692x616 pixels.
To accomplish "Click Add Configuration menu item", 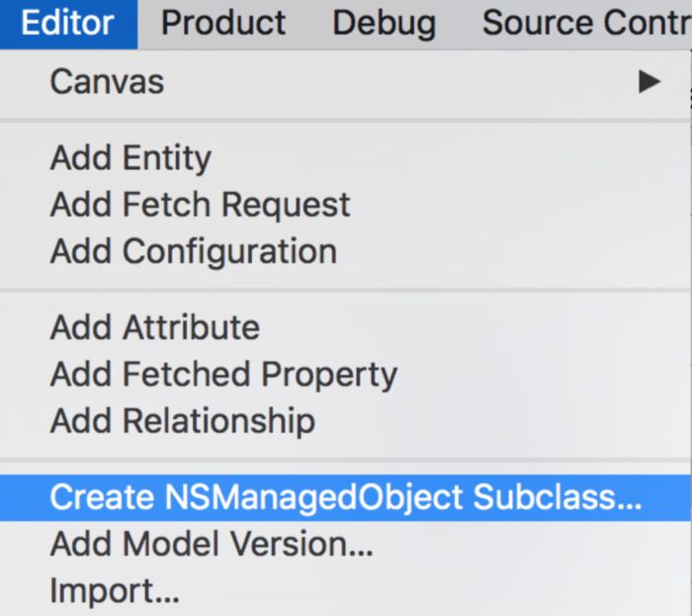I will click(193, 251).
